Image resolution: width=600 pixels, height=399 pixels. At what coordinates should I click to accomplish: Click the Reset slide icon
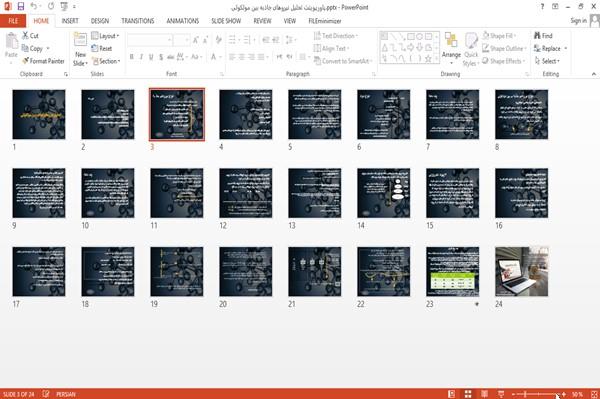point(95,49)
